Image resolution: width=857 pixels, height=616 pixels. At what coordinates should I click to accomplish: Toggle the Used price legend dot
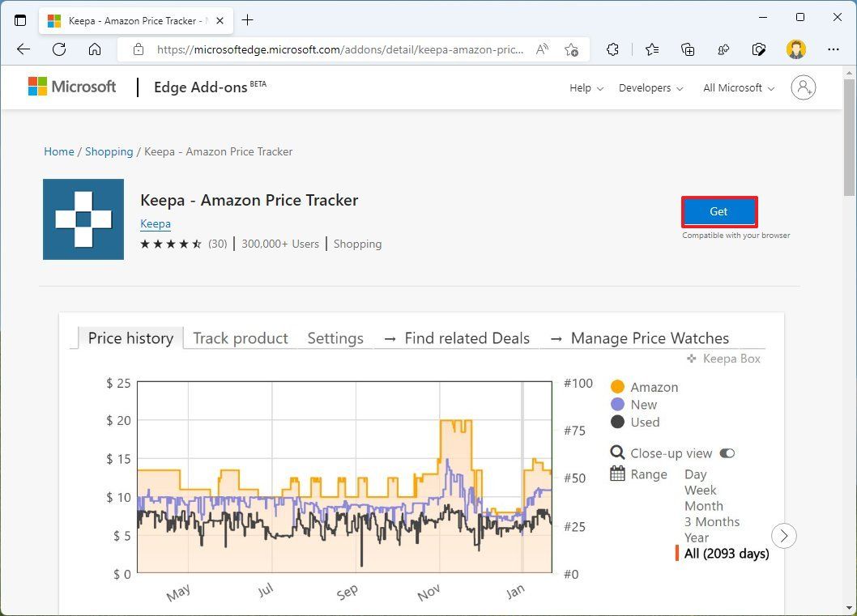[617, 422]
